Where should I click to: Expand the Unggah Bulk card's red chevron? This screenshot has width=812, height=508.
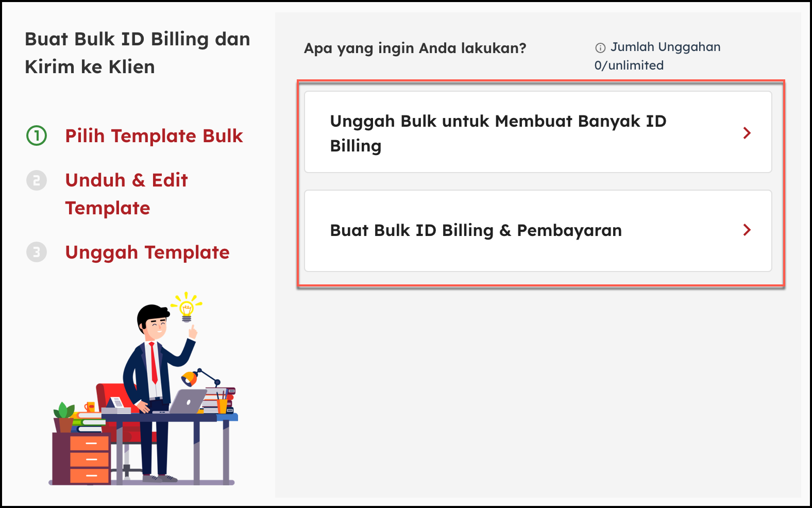click(747, 133)
